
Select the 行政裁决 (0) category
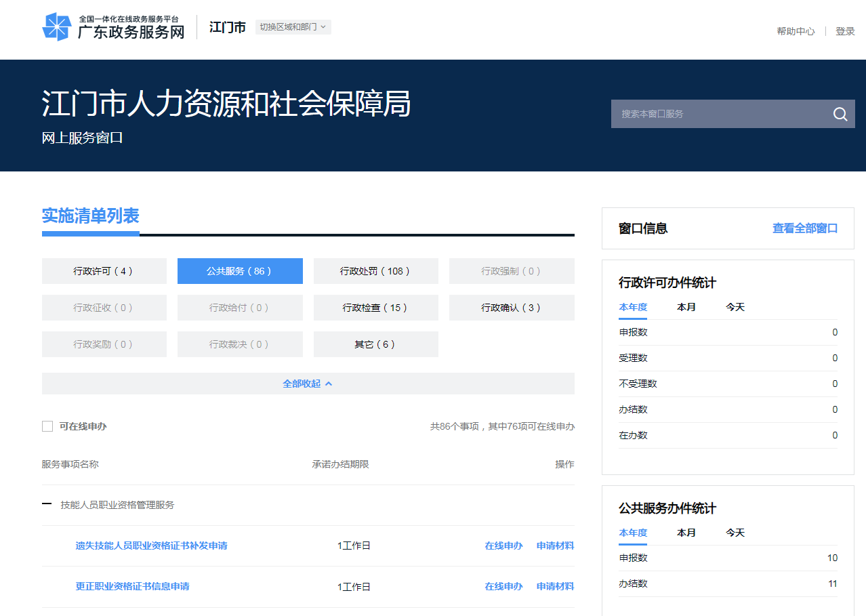pos(240,344)
